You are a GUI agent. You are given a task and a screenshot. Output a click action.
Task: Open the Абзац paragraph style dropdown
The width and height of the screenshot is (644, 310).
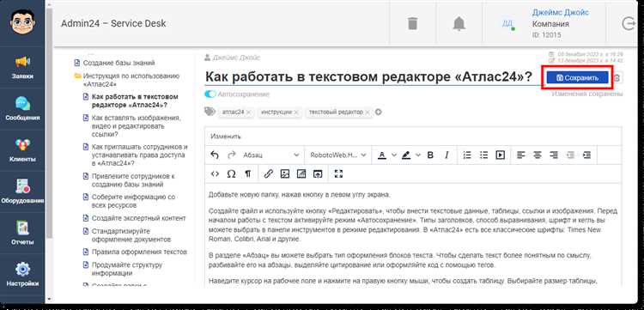[x=271, y=155]
